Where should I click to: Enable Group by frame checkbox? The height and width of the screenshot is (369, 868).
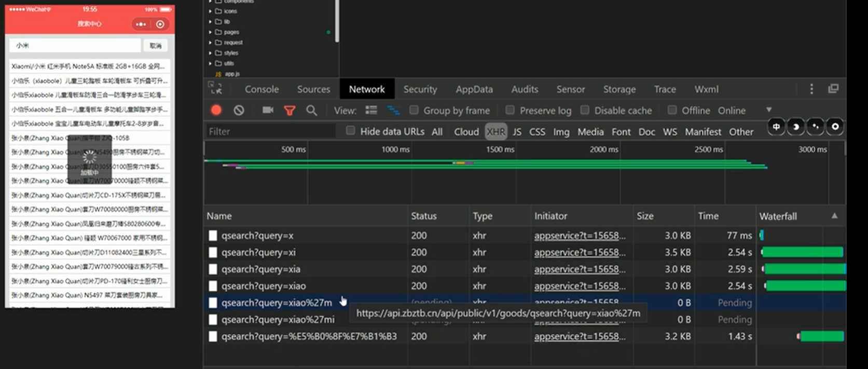(414, 110)
